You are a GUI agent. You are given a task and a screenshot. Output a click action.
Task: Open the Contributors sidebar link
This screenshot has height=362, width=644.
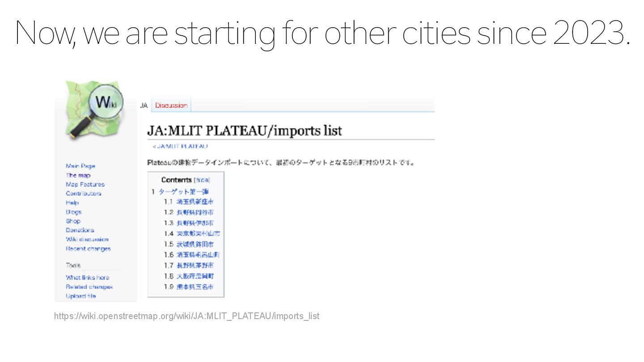click(84, 194)
